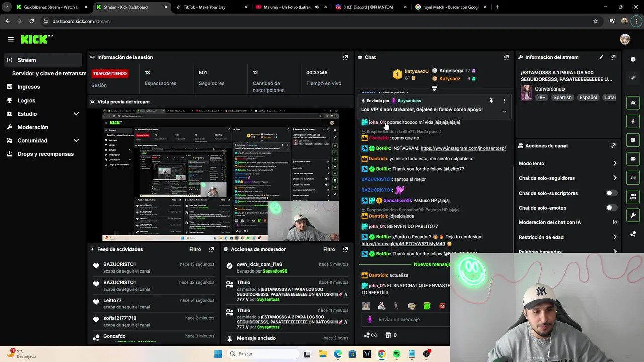This screenshot has width=644, height=362.
Task: Open Chat de solo-seguidores options
Action: point(568,178)
